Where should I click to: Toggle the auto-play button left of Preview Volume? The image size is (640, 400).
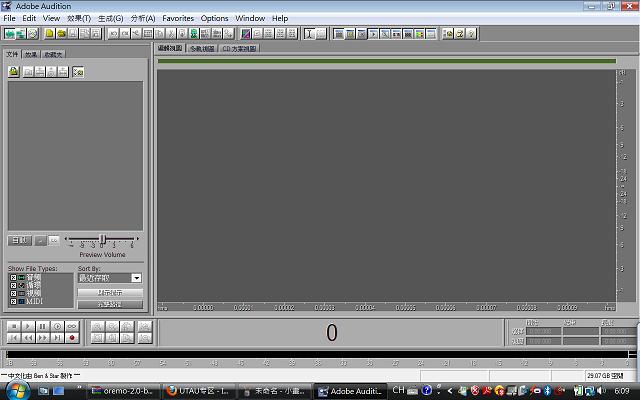tap(20, 240)
